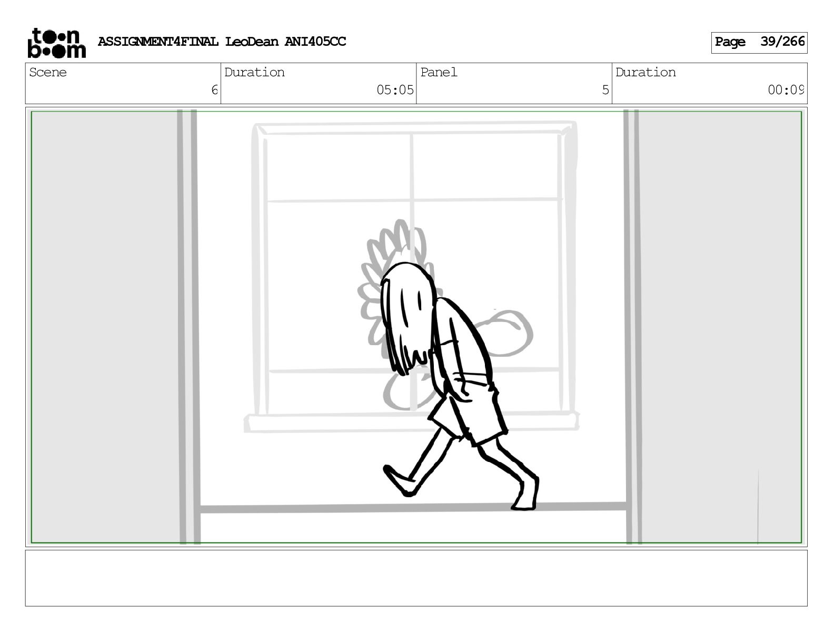Click the 'Scene' label

48,72
